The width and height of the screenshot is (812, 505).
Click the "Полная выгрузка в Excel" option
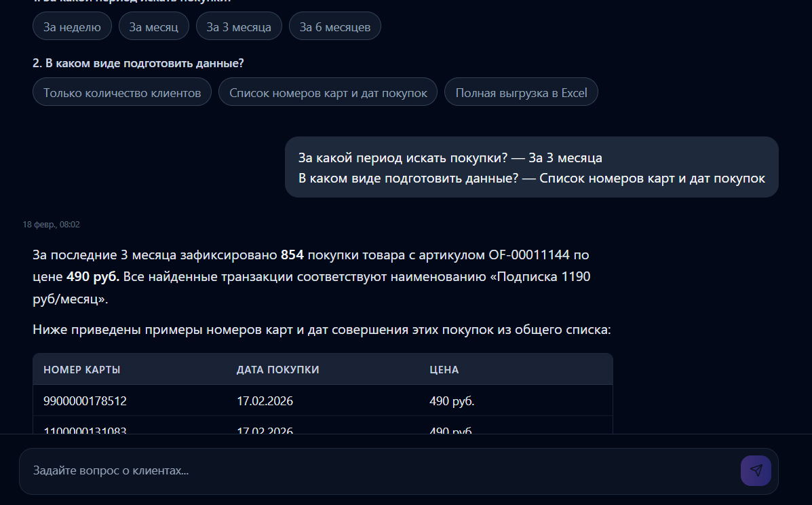pyautogui.click(x=521, y=92)
